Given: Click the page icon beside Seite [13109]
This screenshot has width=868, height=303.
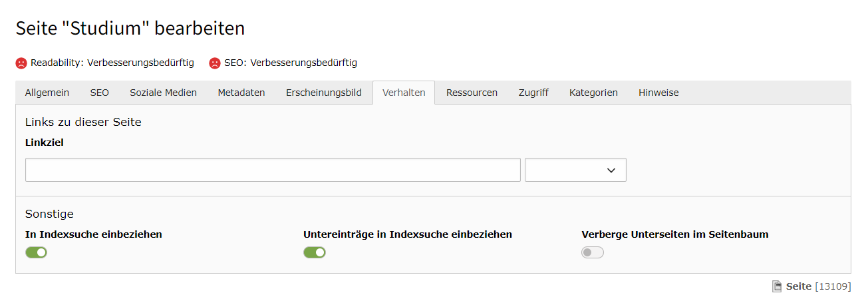Looking at the screenshot, I should (776, 286).
